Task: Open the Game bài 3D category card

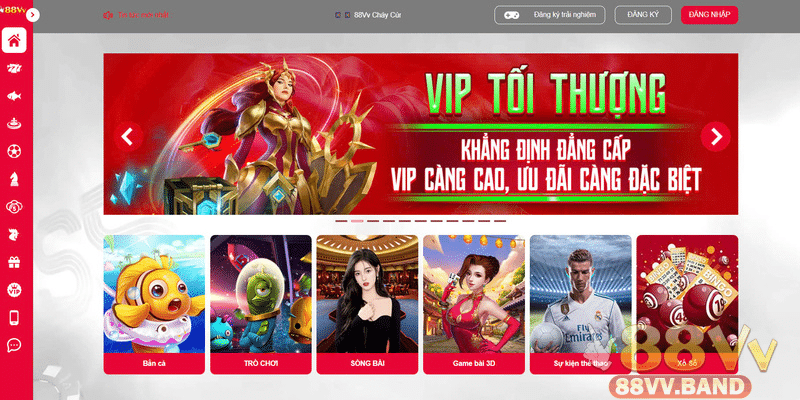Action: pyautogui.click(x=473, y=305)
